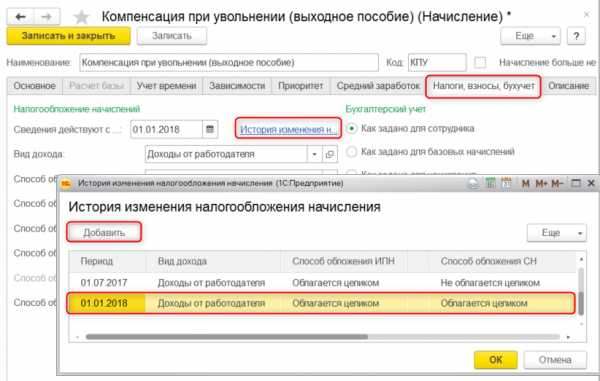
Task: Click the forward navigation arrow
Action: [x=47, y=17]
